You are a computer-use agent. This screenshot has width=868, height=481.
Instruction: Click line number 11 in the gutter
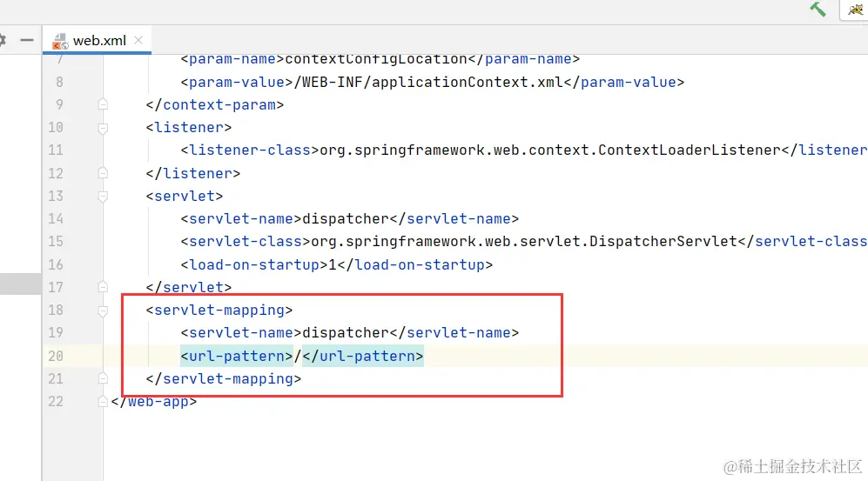(x=56, y=150)
